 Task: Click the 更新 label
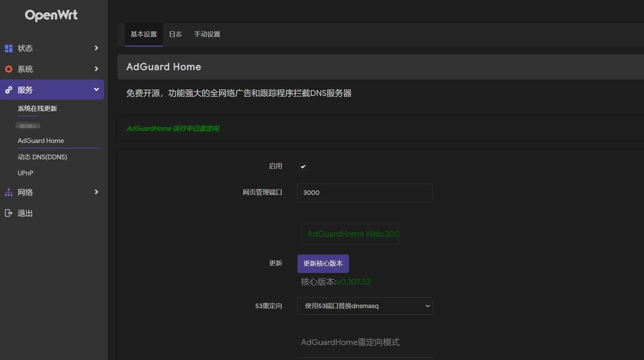[276, 263]
